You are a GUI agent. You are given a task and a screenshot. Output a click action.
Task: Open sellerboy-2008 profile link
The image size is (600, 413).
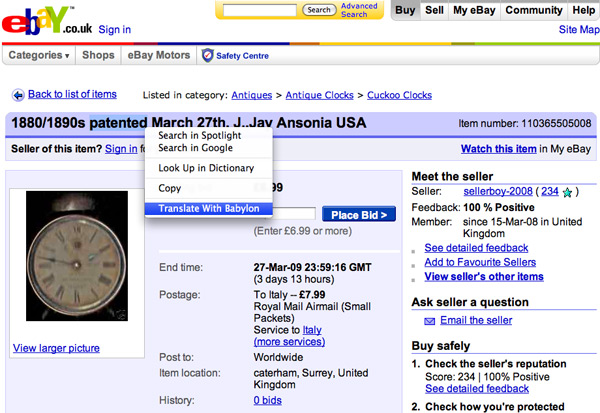pyautogui.click(x=498, y=191)
